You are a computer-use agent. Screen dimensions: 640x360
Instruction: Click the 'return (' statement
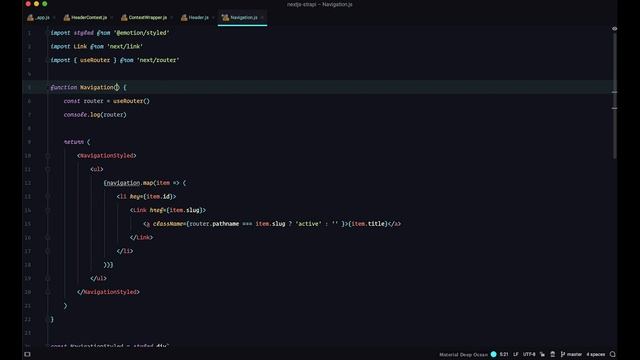tap(77, 142)
